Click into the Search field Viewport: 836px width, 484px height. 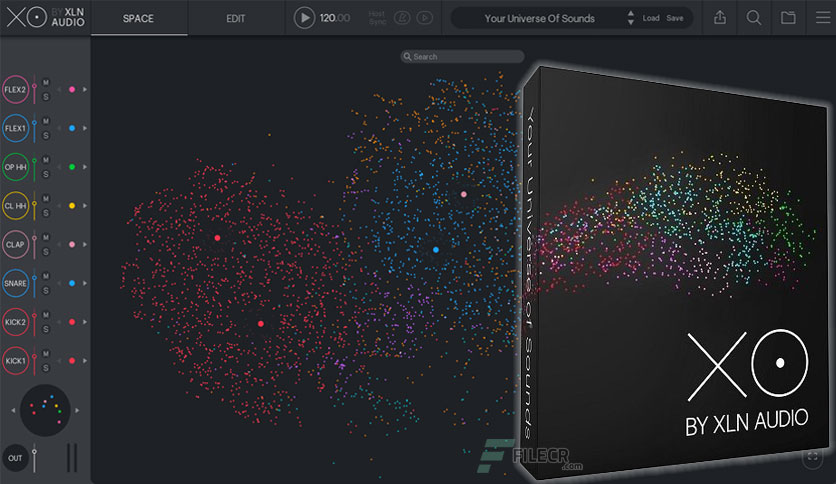click(x=462, y=57)
